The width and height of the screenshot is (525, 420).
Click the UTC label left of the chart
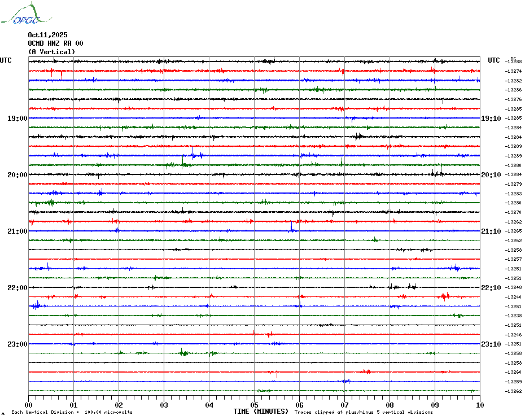(x=6, y=60)
